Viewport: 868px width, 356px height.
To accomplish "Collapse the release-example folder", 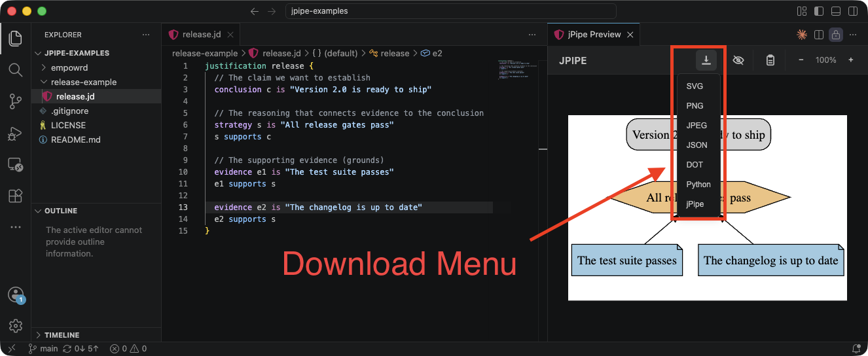I will coord(83,82).
